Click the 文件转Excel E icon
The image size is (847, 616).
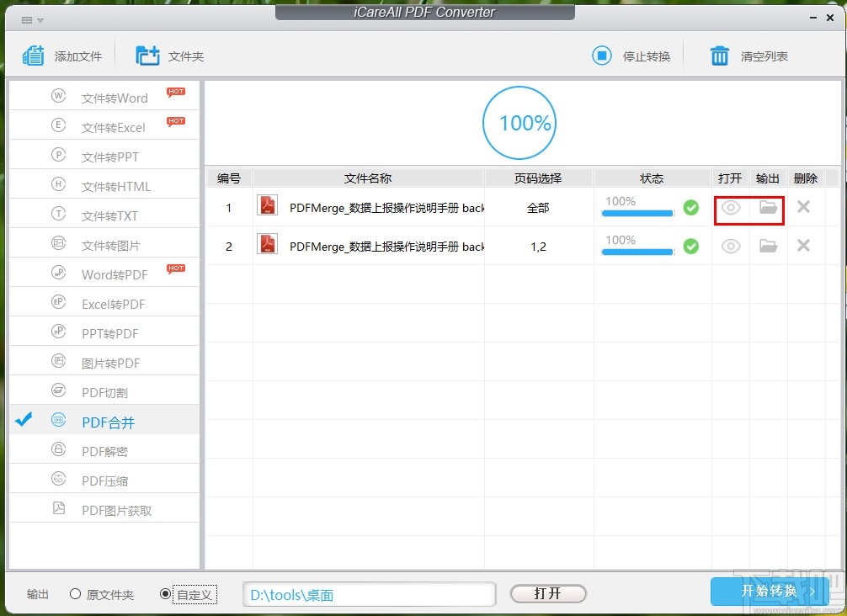pyautogui.click(x=58, y=125)
